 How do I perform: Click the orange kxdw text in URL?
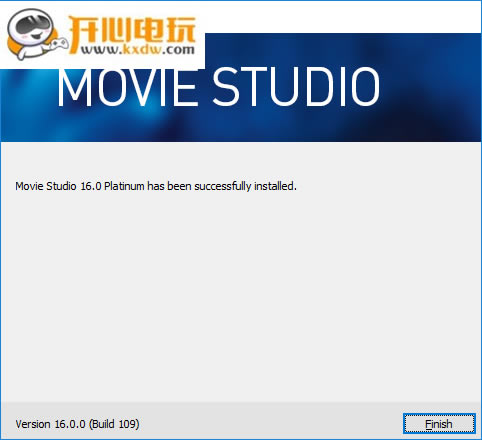pos(142,49)
